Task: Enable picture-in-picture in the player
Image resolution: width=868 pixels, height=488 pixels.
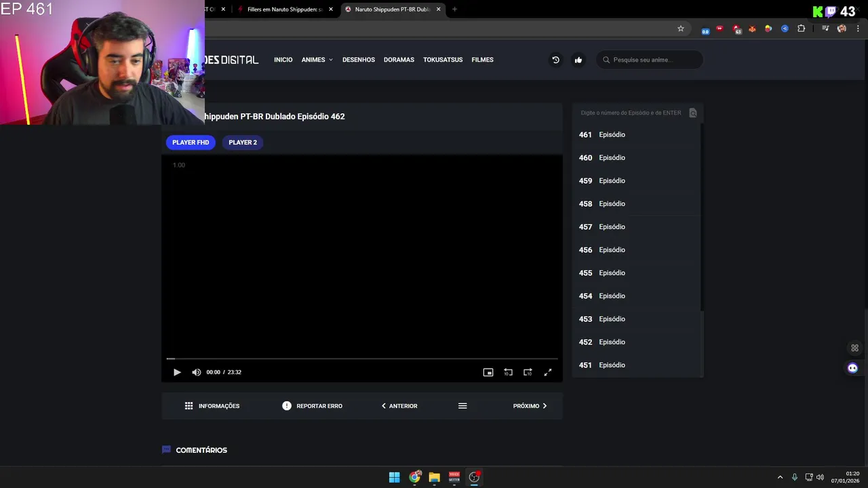Action: tap(488, 372)
